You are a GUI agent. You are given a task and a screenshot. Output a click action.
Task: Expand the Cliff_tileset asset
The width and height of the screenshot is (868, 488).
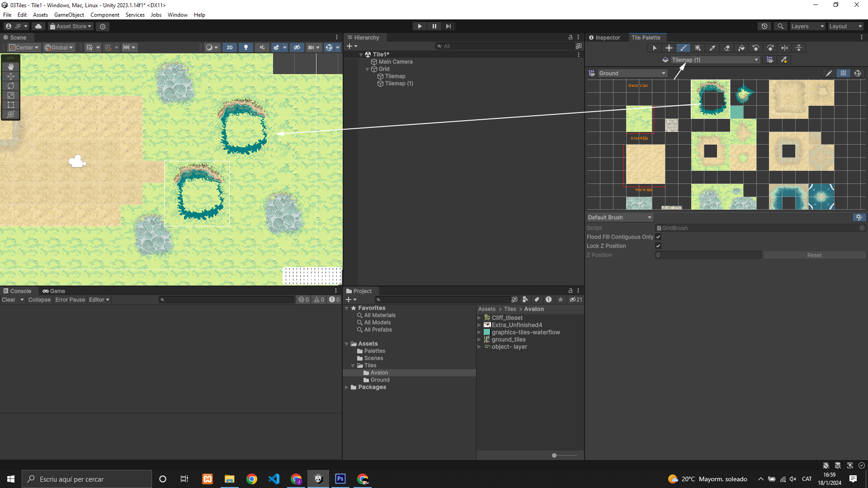(x=479, y=318)
